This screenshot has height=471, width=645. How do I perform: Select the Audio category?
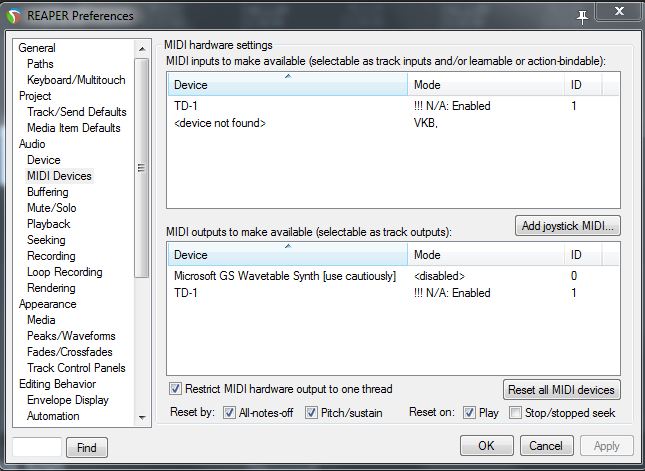click(32, 144)
